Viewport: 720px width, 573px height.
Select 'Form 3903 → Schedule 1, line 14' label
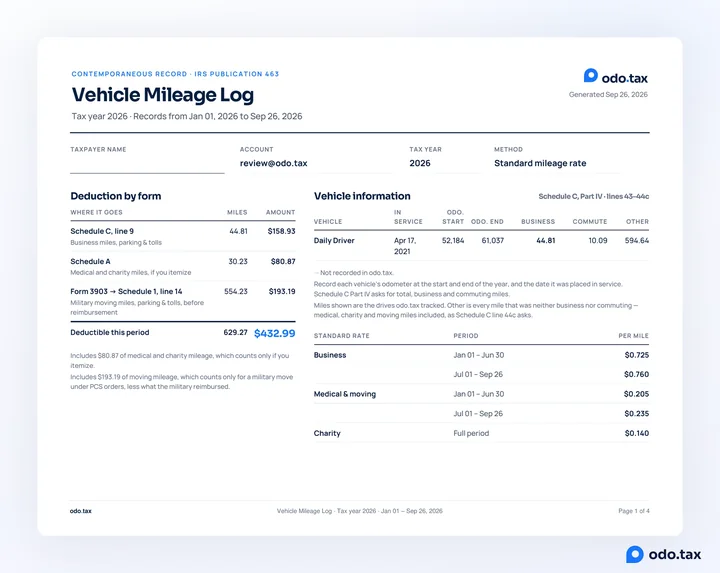pyautogui.click(x=126, y=292)
